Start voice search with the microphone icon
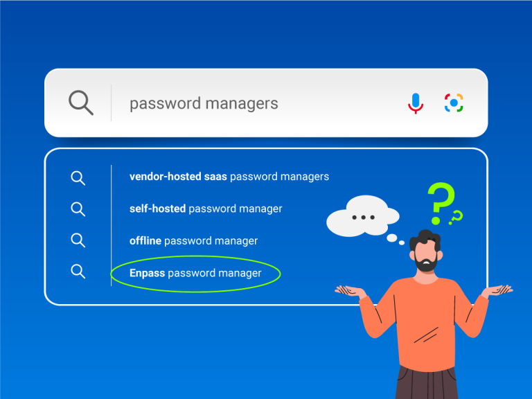532x399 pixels. 415,103
